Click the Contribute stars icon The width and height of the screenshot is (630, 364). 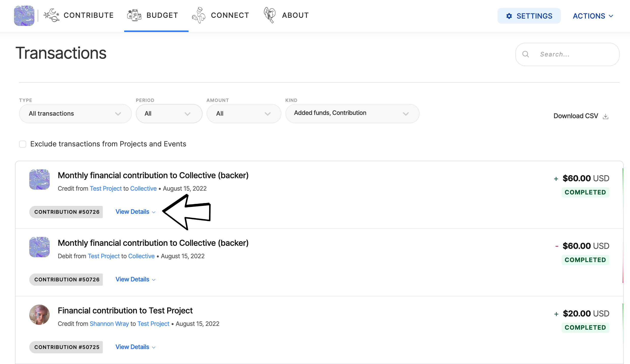(x=51, y=15)
